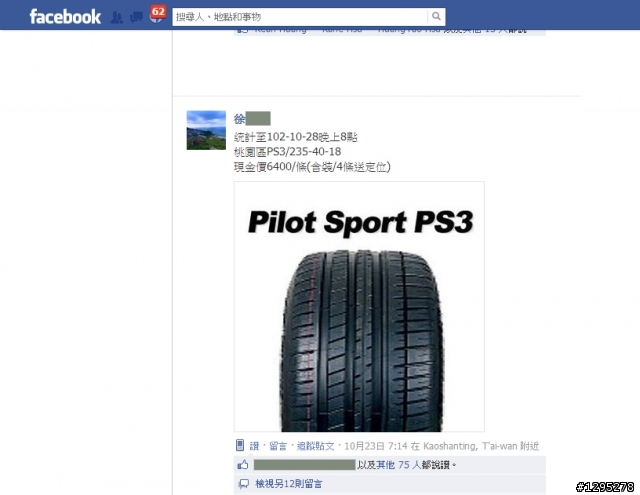Screen dimensions: 640x495
Task: Show the other 75 people who liked
Action: tap(398, 465)
